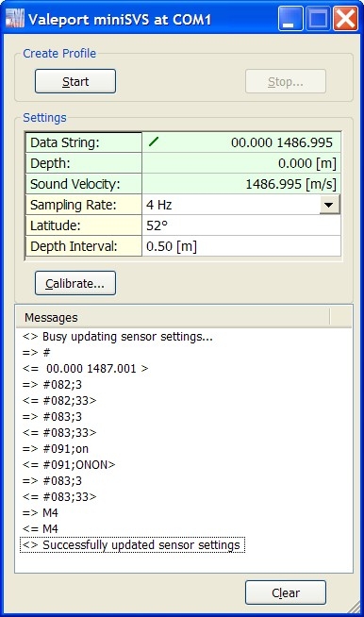The height and width of the screenshot is (617, 364).
Task: Click the Data String label cell
Action: coord(83,142)
